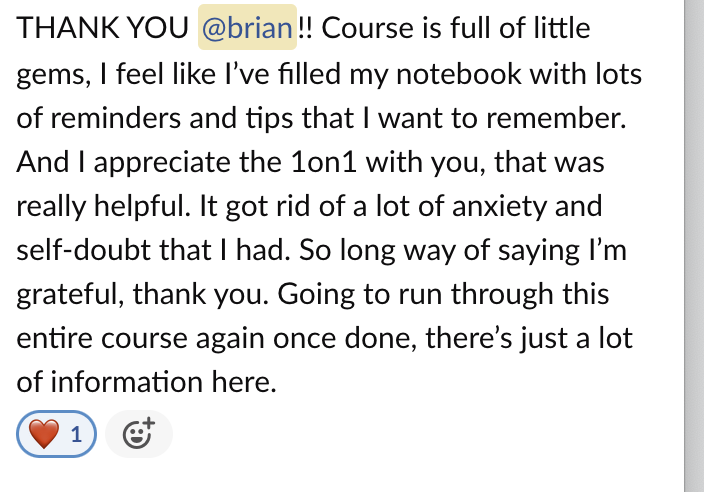Click the word self-doubt in the message
The height and width of the screenshot is (492, 704).
coord(84,250)
